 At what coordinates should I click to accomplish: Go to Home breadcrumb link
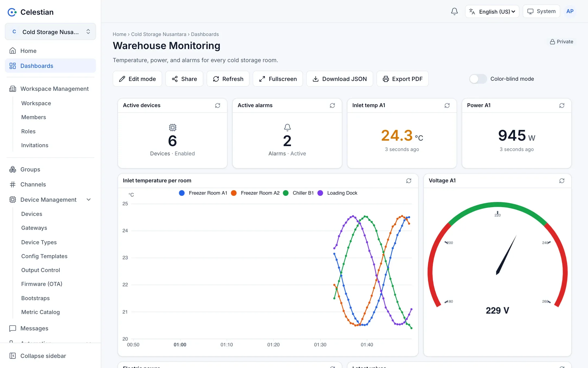click(120, 34)
